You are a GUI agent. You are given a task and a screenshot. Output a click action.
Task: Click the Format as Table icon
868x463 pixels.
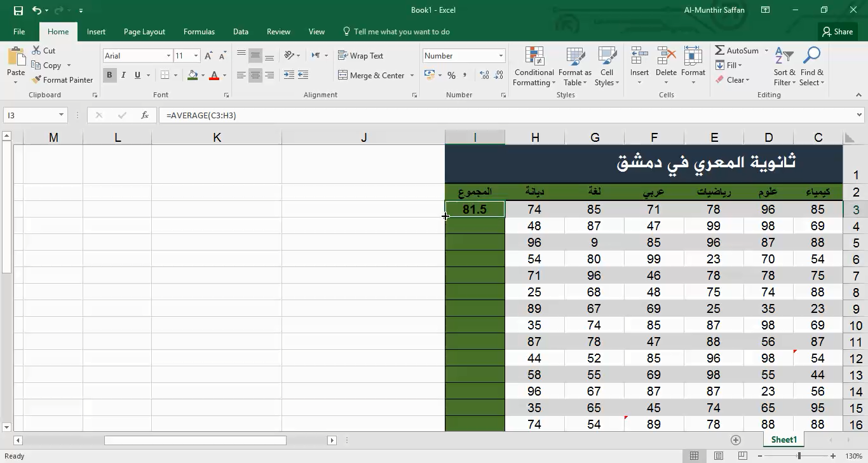(x=575, y=67)
